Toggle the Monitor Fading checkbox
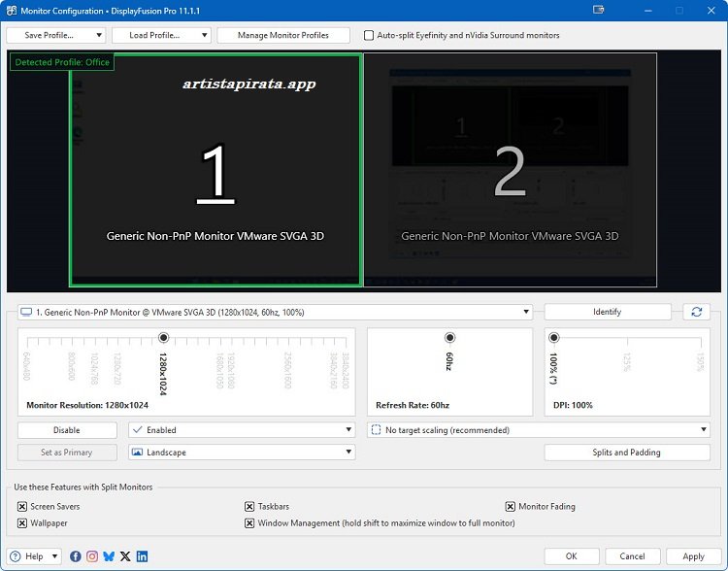728x571 pixels. click(510, 506)
